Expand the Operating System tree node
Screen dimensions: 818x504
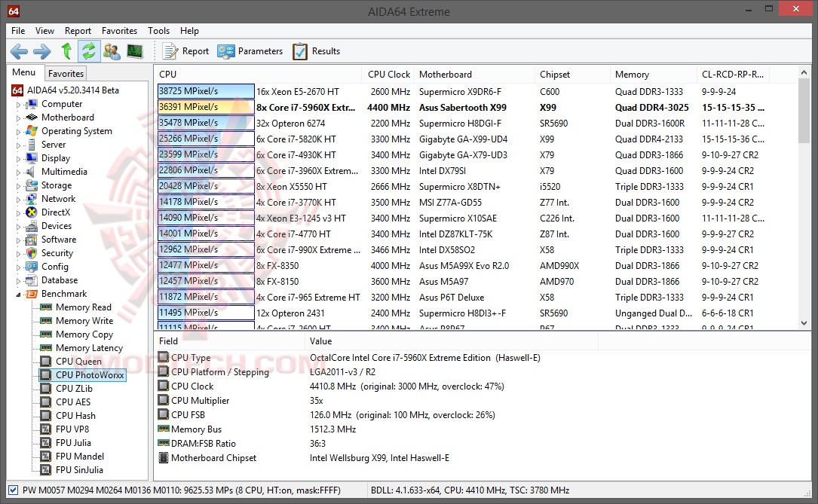(x=19, y=132)
